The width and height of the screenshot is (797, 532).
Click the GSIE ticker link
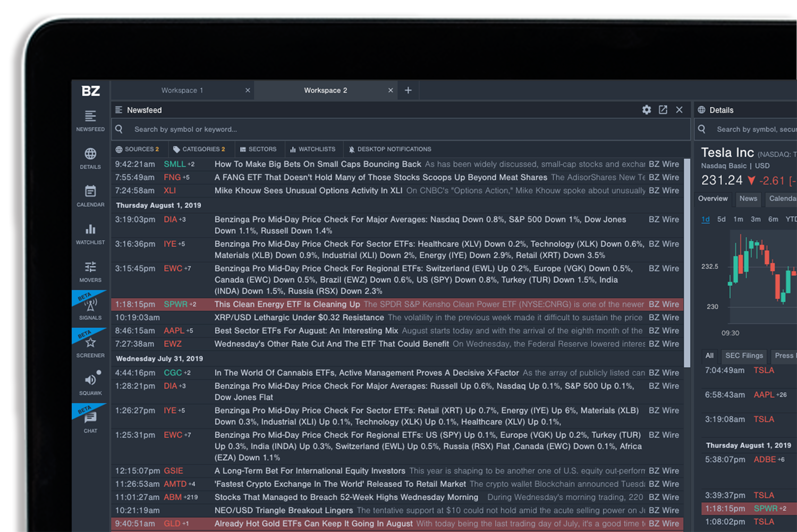click(x=173, y=471)
